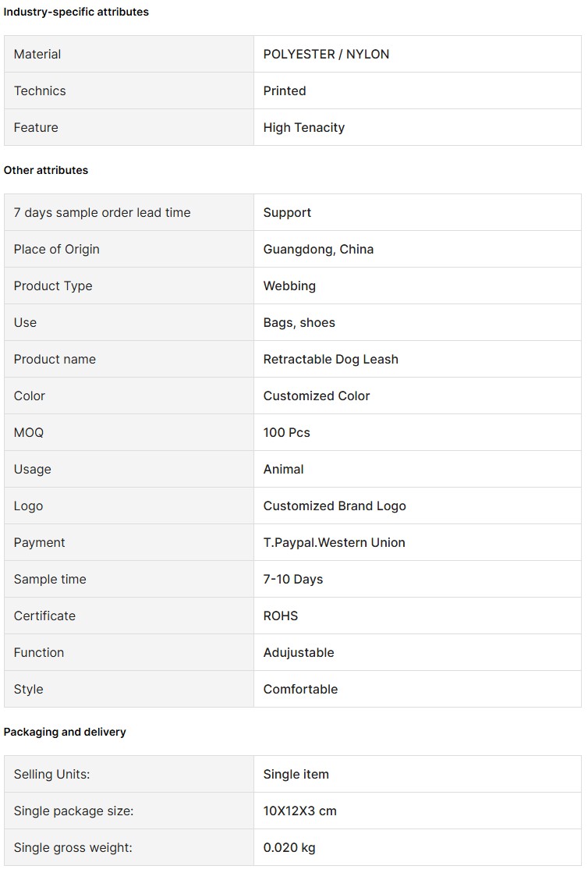Click the Webbing product type value

click(289, 286)
